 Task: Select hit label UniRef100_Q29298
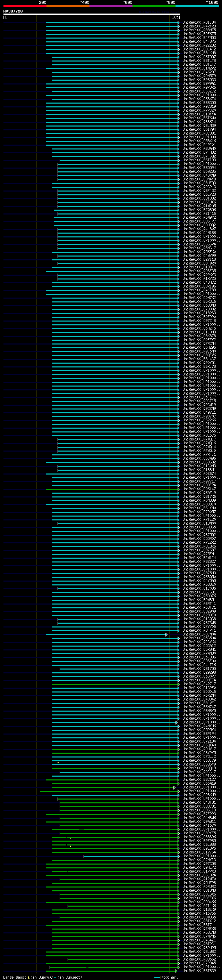pyautogui.click(x=199, y=672)
